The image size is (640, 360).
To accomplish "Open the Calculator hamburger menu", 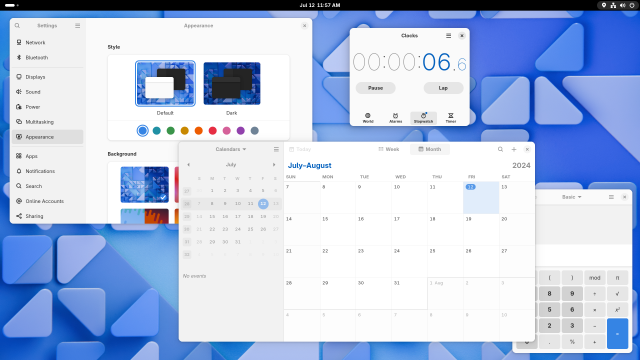I will click(611, 197).
